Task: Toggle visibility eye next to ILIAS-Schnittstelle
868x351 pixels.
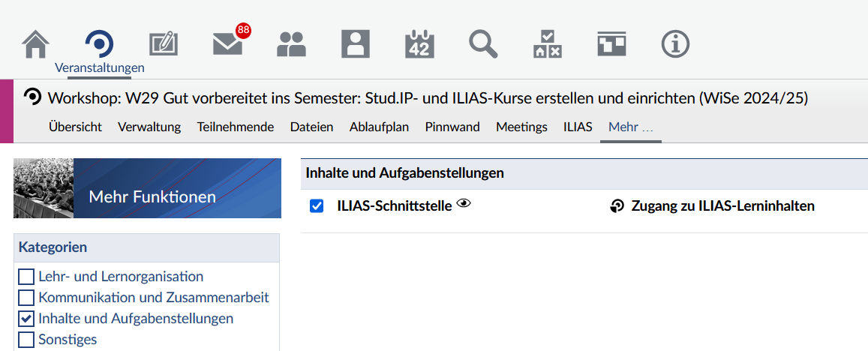Action: pos(464,203)
